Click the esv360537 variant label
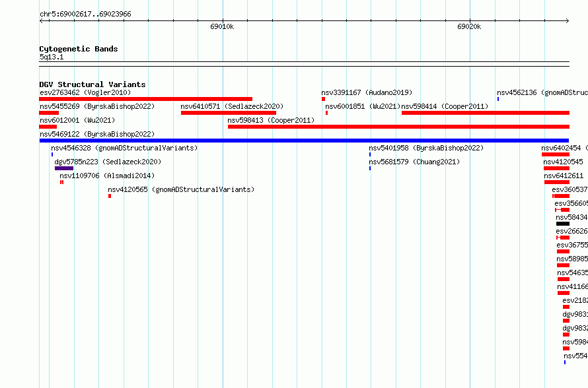Image resolution: width=588 pixels, height=388 pixels. (x=570, y=189)
